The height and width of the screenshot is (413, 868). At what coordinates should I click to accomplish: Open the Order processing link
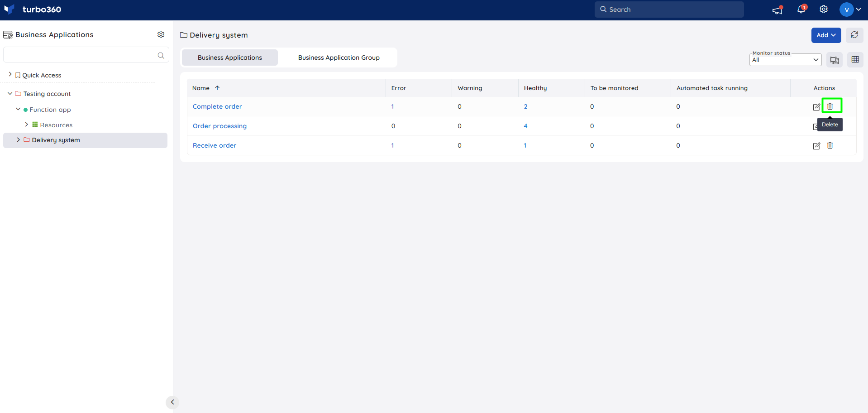[x=219, y=126]
